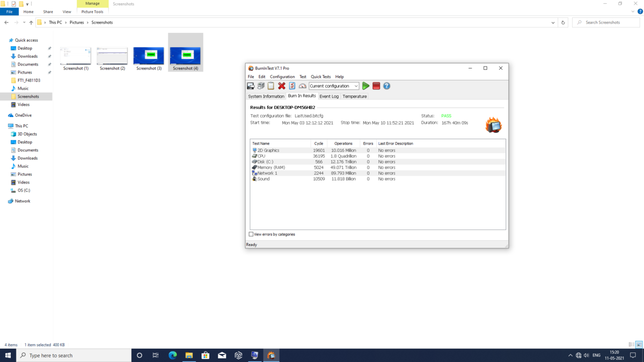
Task: Click the Search Screenshots input field
Action: click(x=606, y=23)
